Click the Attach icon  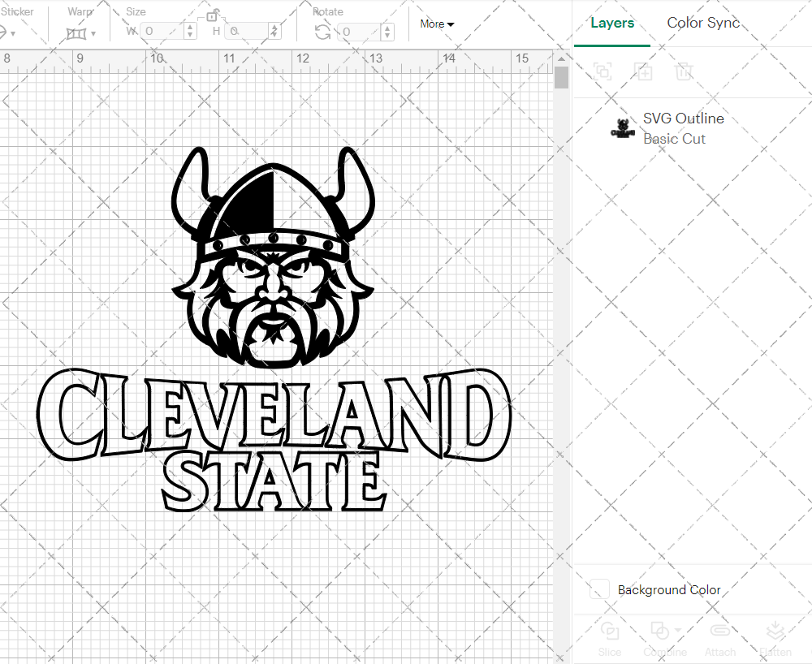click(720, 631)
